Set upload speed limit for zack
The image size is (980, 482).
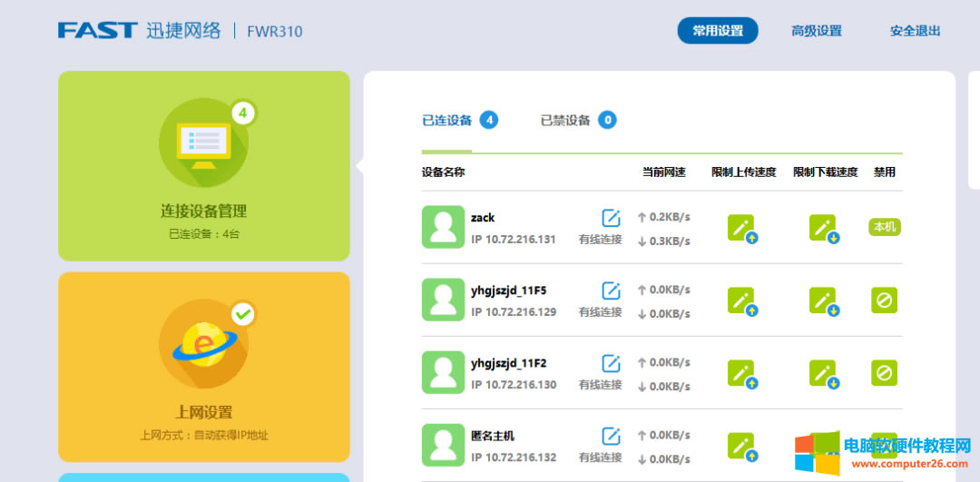[x=741, y=228]
